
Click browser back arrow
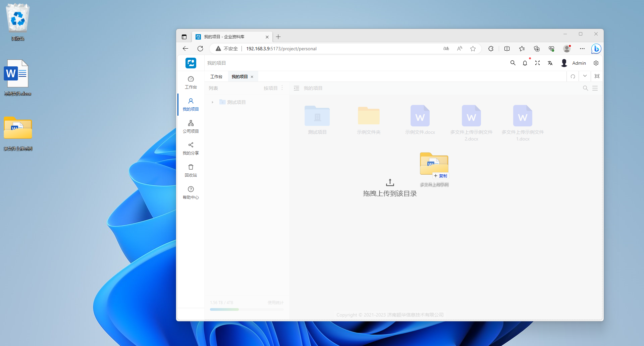[x=185, y=49]
